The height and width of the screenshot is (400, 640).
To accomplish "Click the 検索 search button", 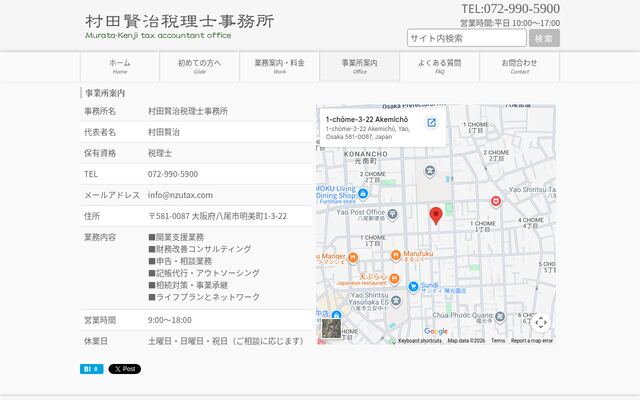I will (x=544, y=38).
